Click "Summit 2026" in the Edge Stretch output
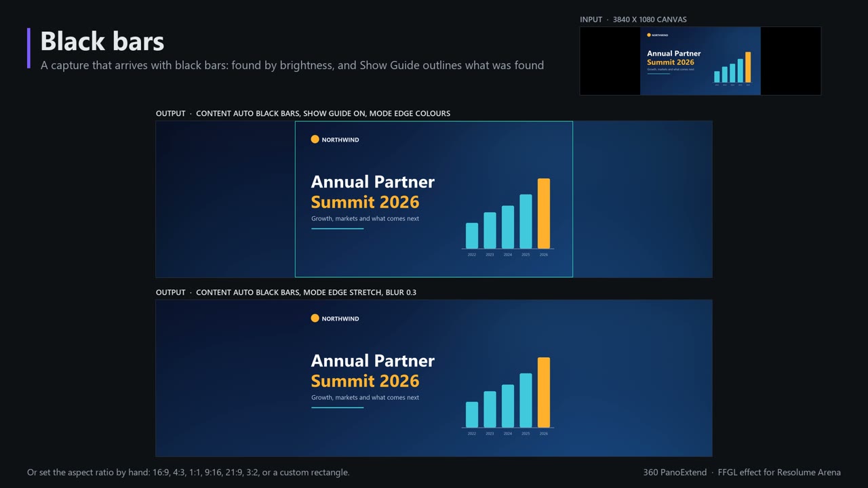 [366, 381]
